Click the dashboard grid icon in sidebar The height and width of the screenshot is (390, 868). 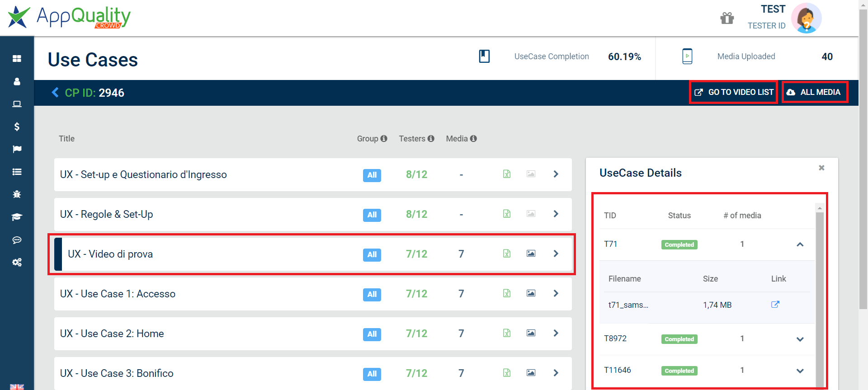[17, 58]
